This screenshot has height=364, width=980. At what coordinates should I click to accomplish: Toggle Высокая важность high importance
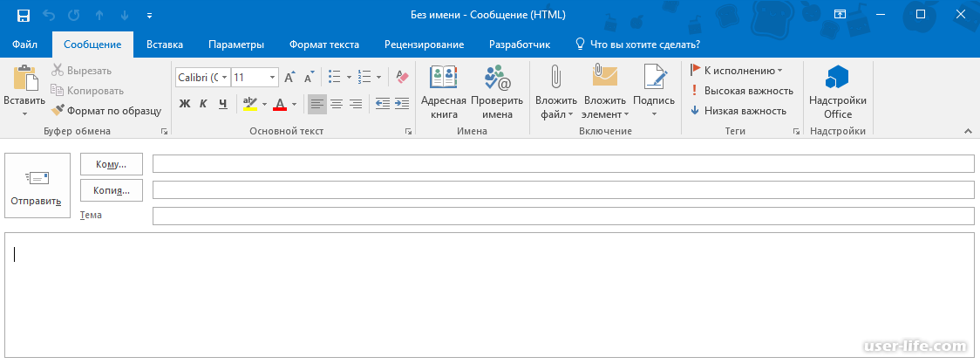pyautogui.click(x=742, y=91)
